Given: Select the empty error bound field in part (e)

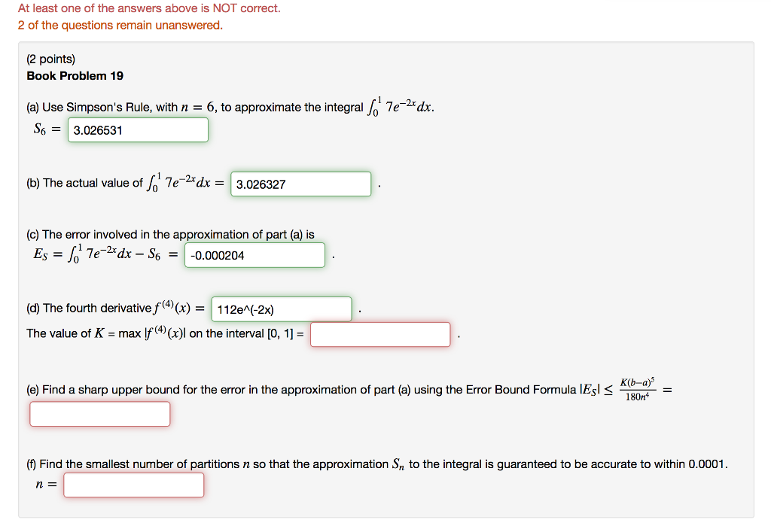Looking at the screenshot, I should click(99, 413).
